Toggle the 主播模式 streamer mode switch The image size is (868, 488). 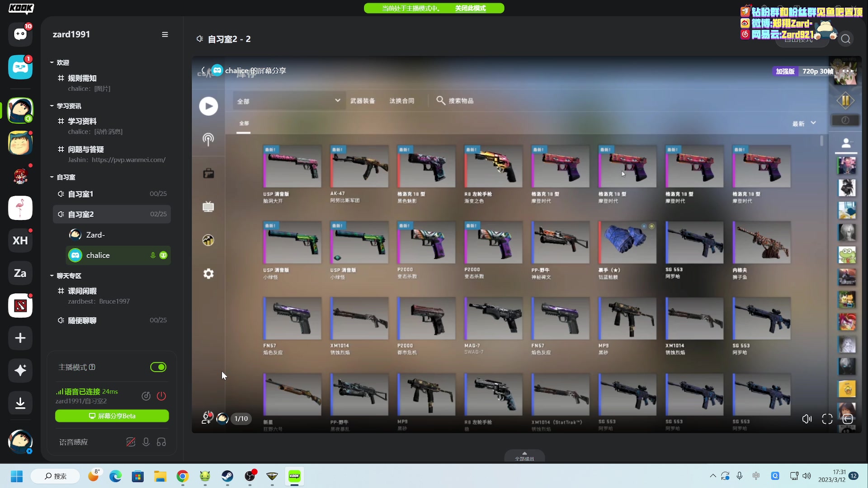coord(158,367)
